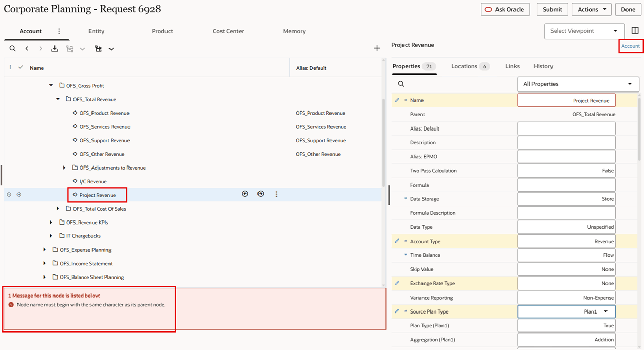Image resolution: width=644 pixels, height=350 pixels.
Task: Open the Select Viewpoint dropdown
Action: (584, 31)
